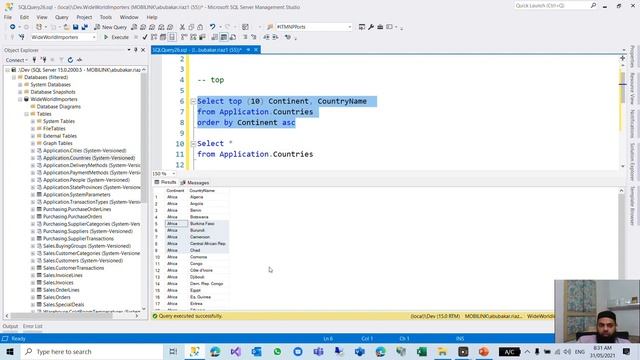This screenshot has width=640, height=360.
Task: Open the Tools menu
Action: coord(106,17)
